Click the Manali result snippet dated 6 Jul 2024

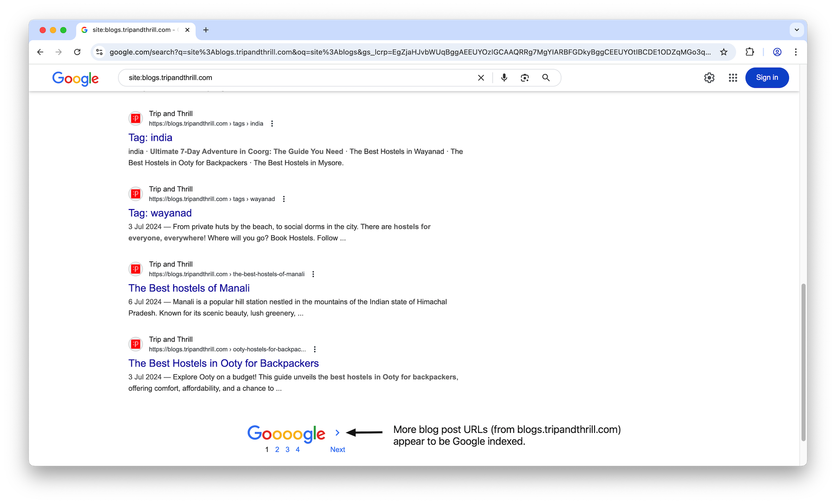tap(287, 308)
